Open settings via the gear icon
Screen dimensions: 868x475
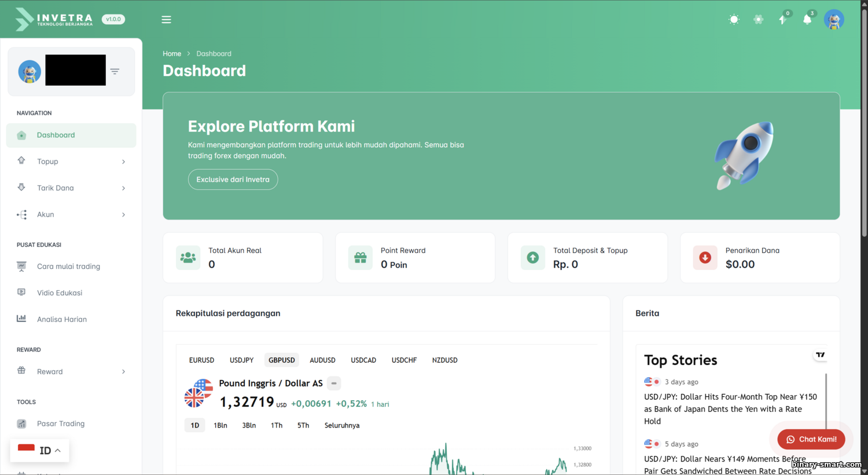point(758,20)
